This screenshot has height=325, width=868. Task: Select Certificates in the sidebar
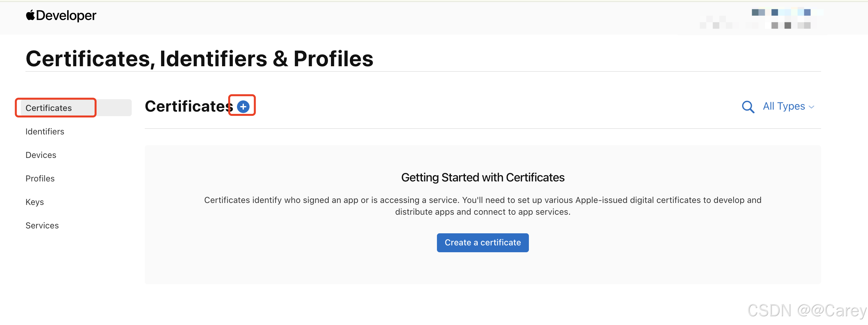(x=76, y=108)
